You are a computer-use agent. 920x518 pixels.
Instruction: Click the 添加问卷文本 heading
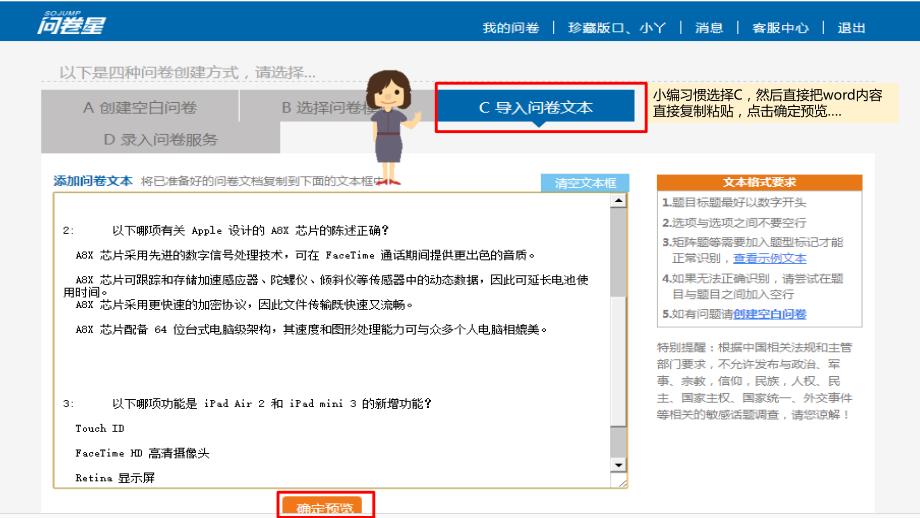coord(93,181)
